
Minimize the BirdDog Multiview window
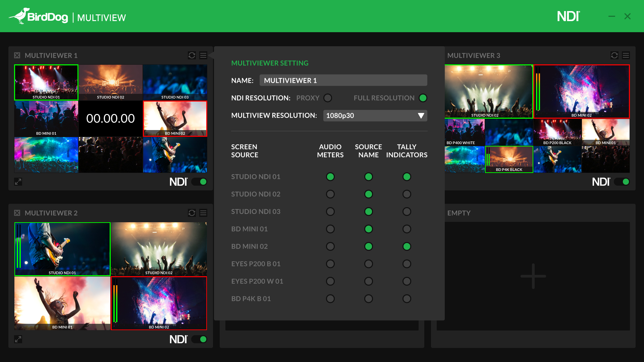click(x=612, y=16)
